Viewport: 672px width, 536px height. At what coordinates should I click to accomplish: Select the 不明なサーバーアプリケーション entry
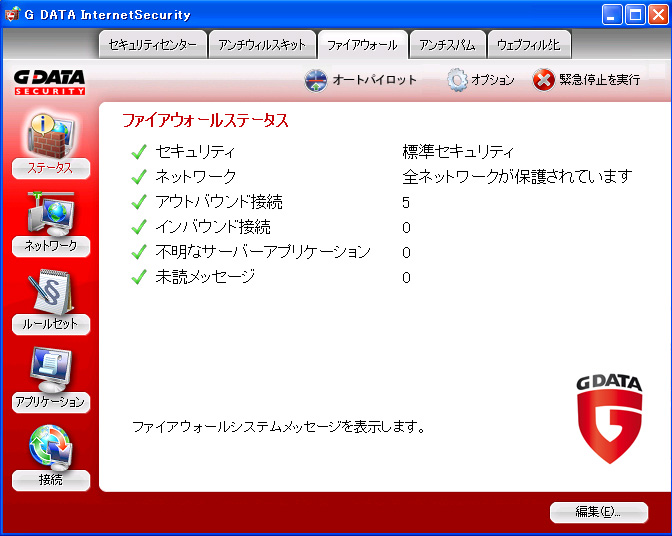(263, 252)
